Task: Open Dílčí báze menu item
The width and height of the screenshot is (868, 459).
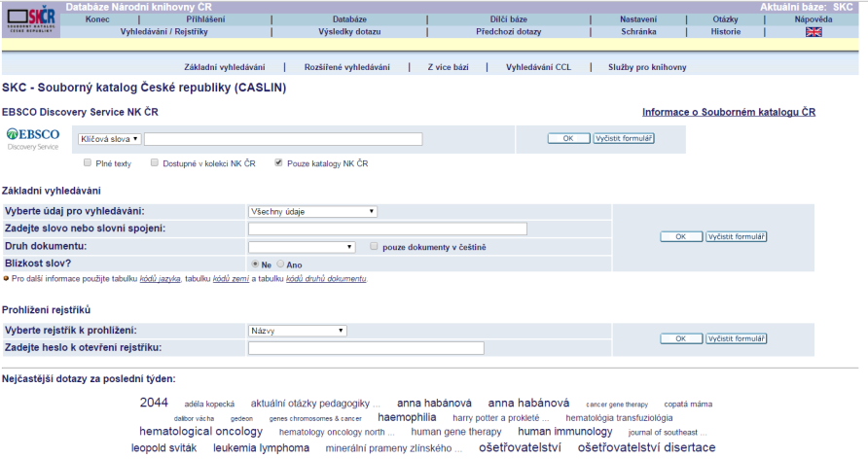Action: (508, 19)
